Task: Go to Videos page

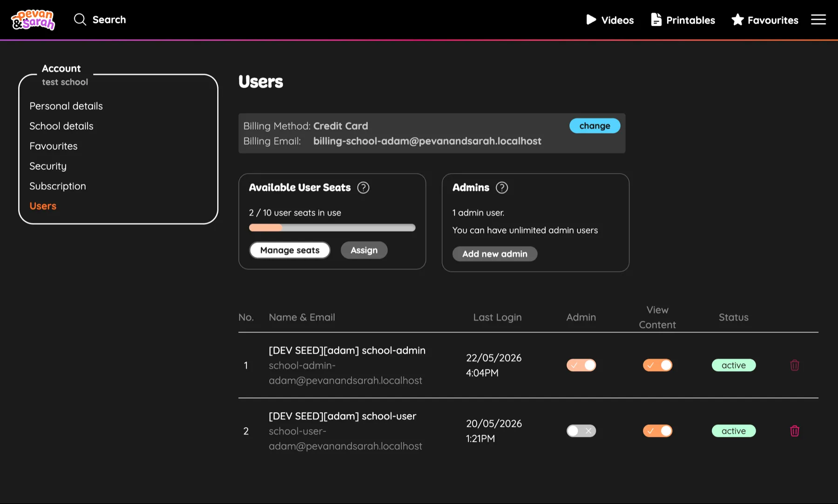Action: [x=610, y=20]
